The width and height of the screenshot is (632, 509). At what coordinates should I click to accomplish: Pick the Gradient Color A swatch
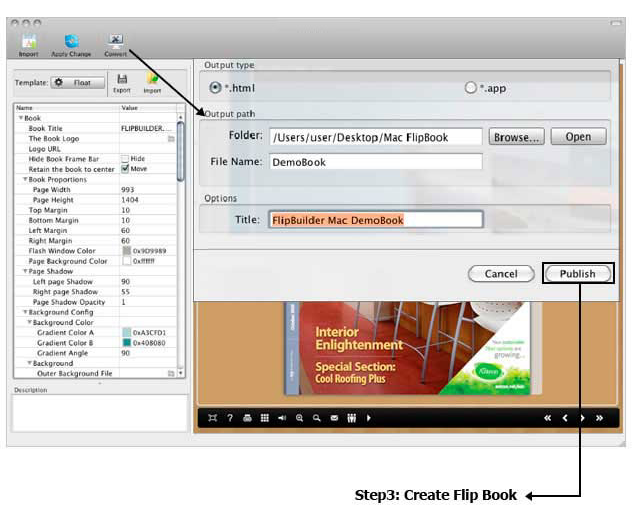pyautogui.click(x=125, y=332)
